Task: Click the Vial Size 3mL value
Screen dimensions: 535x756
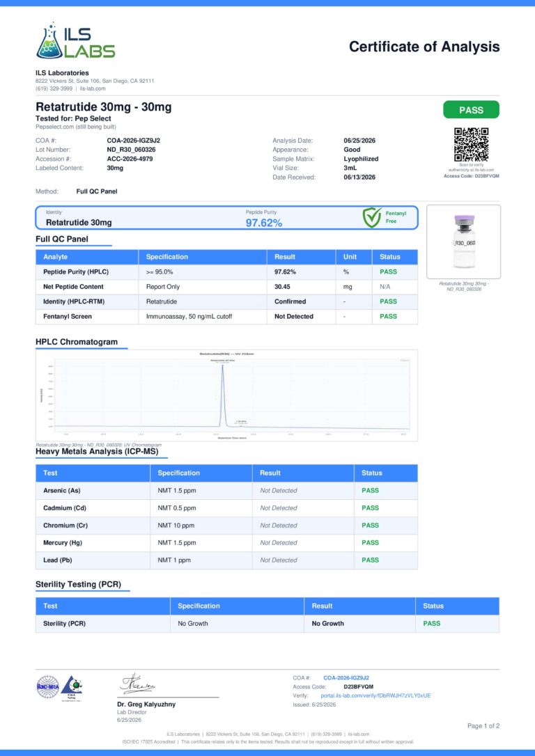Action: (350, 168)
